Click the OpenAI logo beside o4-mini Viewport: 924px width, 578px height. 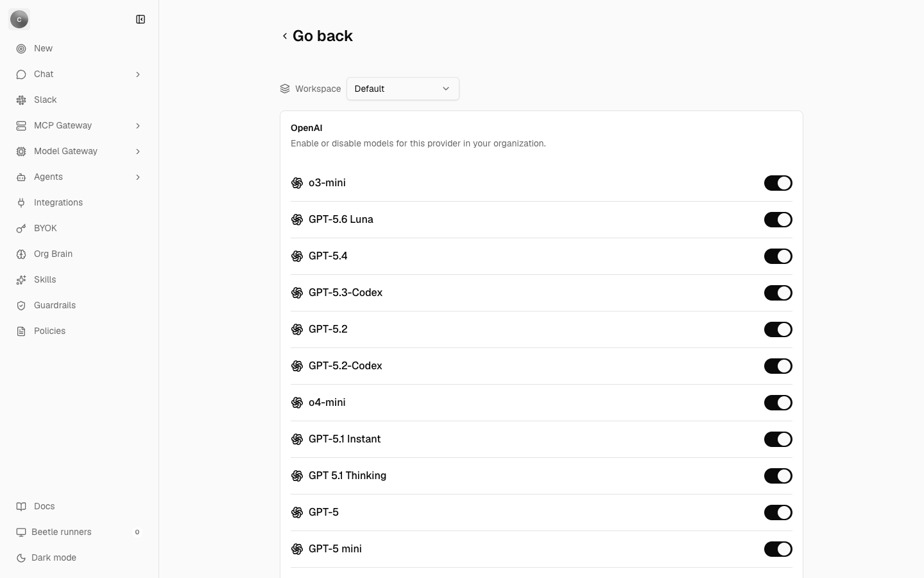click(297, 403)
